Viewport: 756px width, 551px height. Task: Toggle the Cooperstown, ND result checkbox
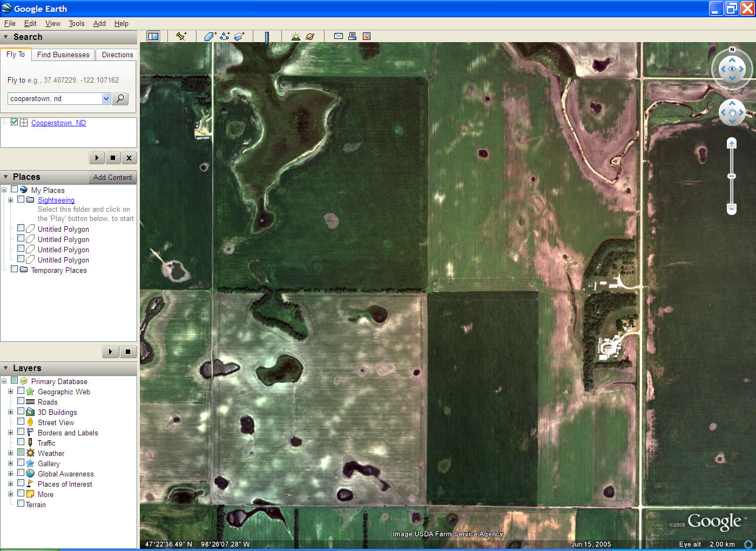[15, 122]
